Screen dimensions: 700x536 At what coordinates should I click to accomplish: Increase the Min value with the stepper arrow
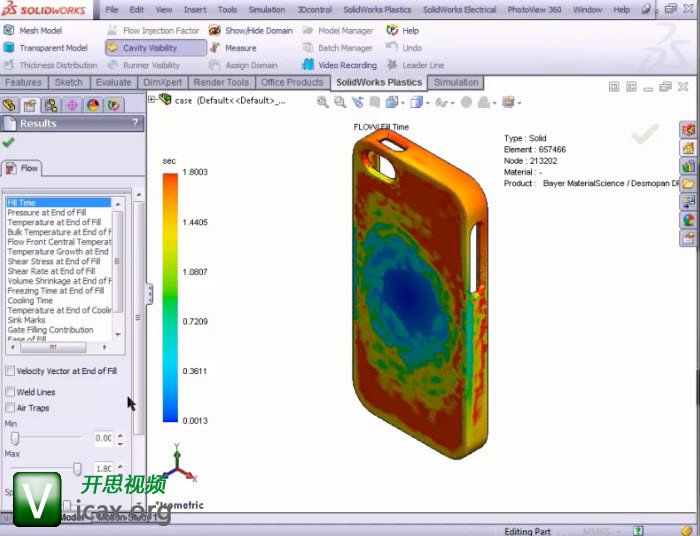tap(121, 434)
